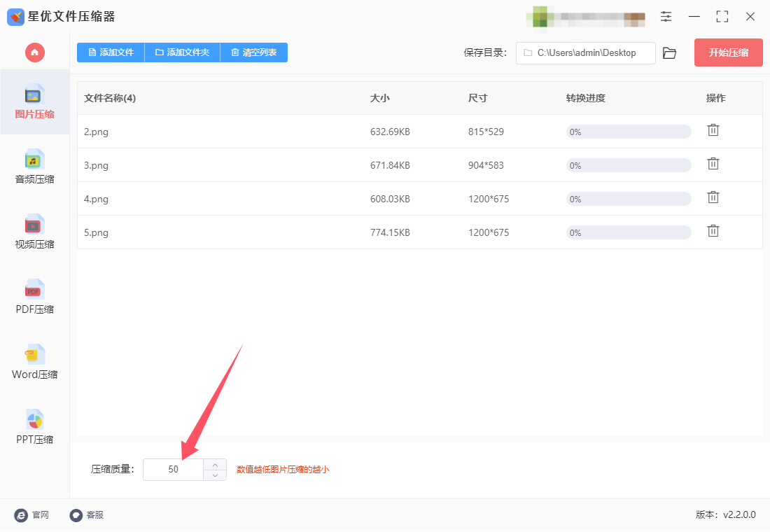Select the 4.png file name
Screen dimensions: 770x532
tap(96, 199)
